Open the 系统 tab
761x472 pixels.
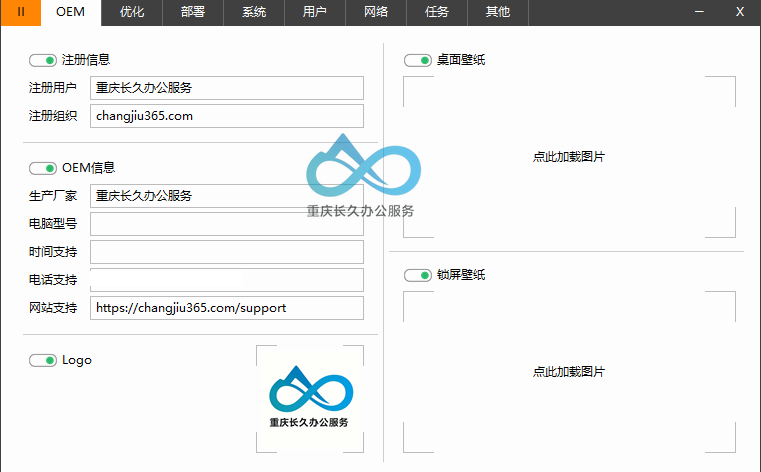coord(254,12)
